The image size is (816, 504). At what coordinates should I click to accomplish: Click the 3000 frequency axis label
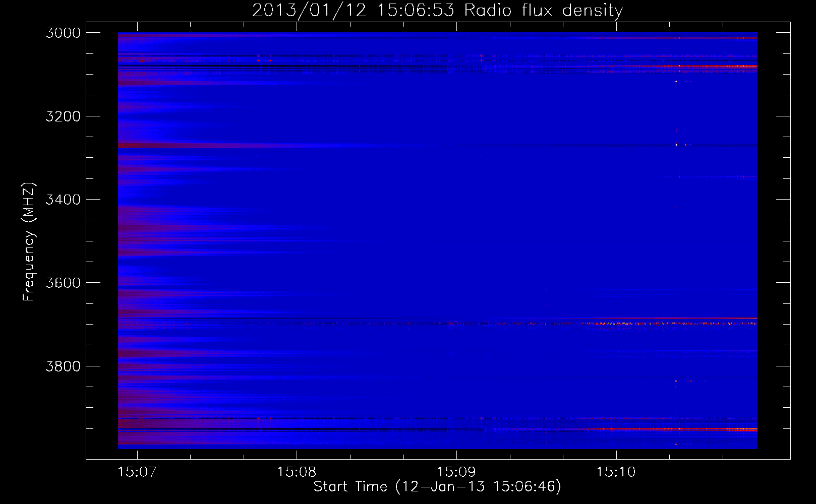[63, 33]
